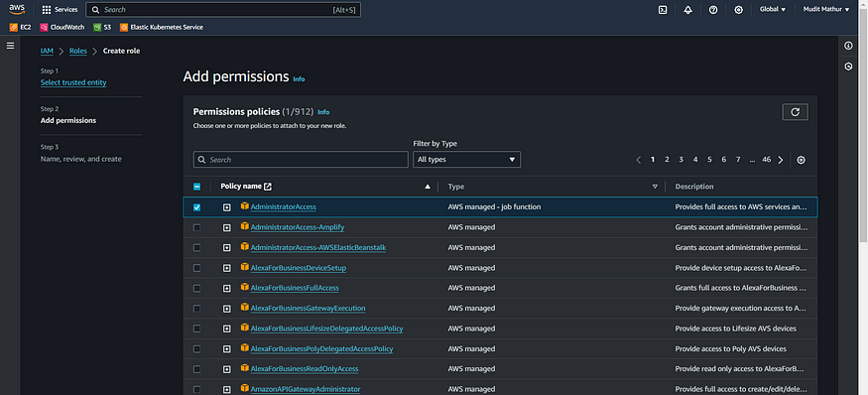Check the AdministratorAccess-AWSElasticBeanstalk checkbox
This screenshot has width=868, height=395.
pos(196,248)
